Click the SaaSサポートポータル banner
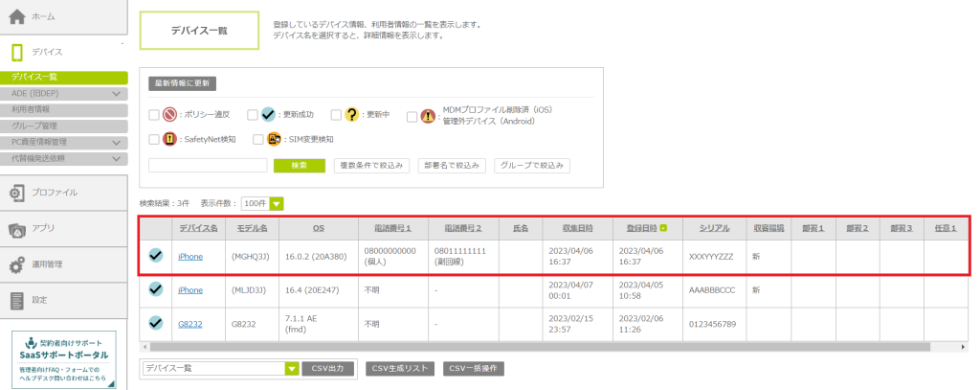Screen dimensions: 980x390 click(63, 360)
